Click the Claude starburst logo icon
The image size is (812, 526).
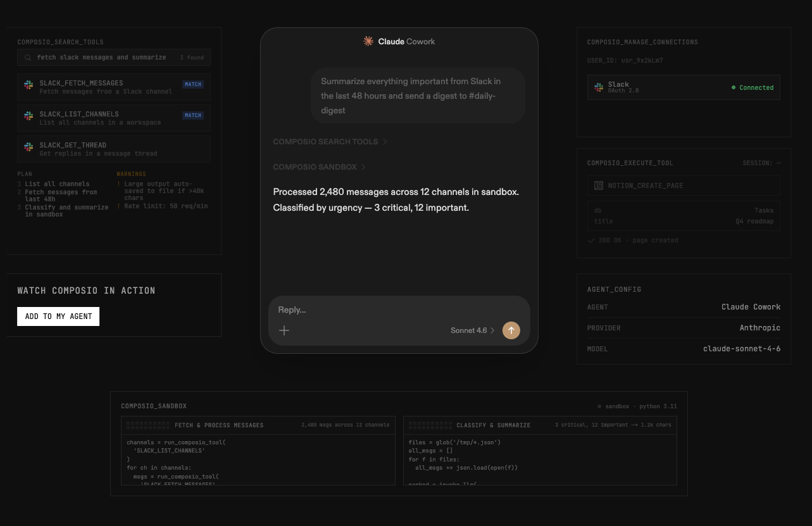(x=368, y=41)
